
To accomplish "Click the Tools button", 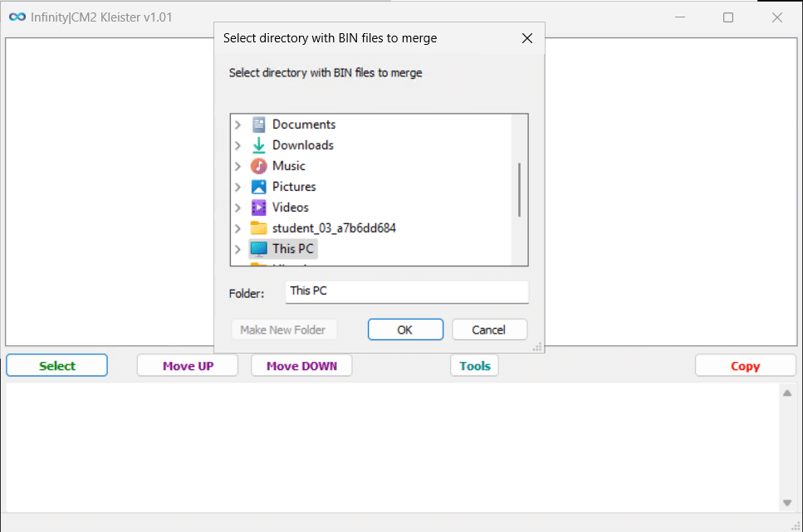I will [474, 366].
